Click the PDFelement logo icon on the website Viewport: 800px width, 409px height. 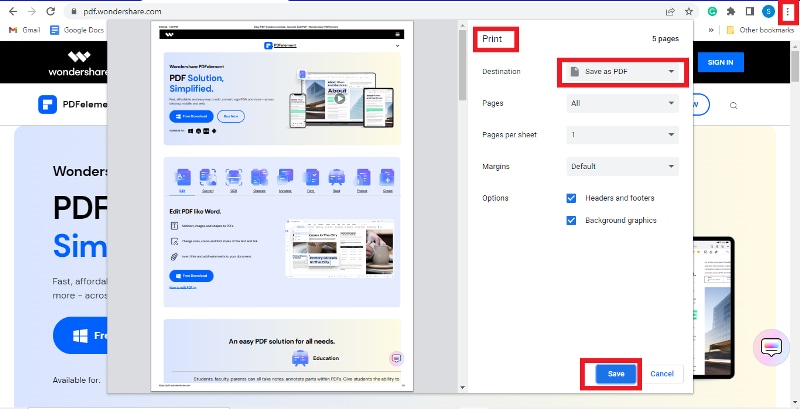coord(47,105)
